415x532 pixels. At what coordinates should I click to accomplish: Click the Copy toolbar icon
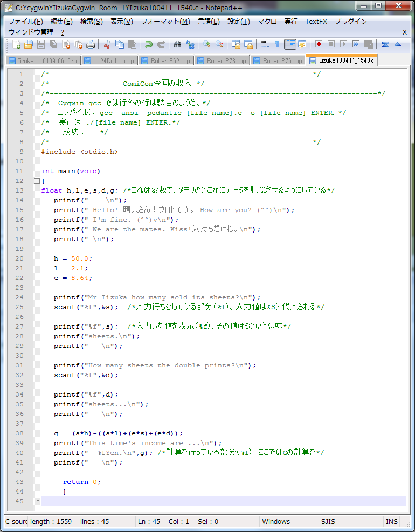point(120,44)
